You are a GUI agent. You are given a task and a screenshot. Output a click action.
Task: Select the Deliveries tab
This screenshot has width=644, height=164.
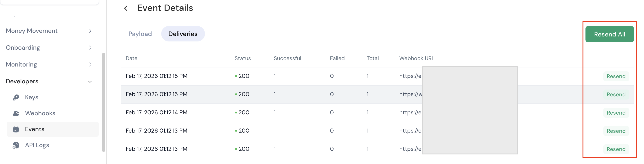pos(183,34)
